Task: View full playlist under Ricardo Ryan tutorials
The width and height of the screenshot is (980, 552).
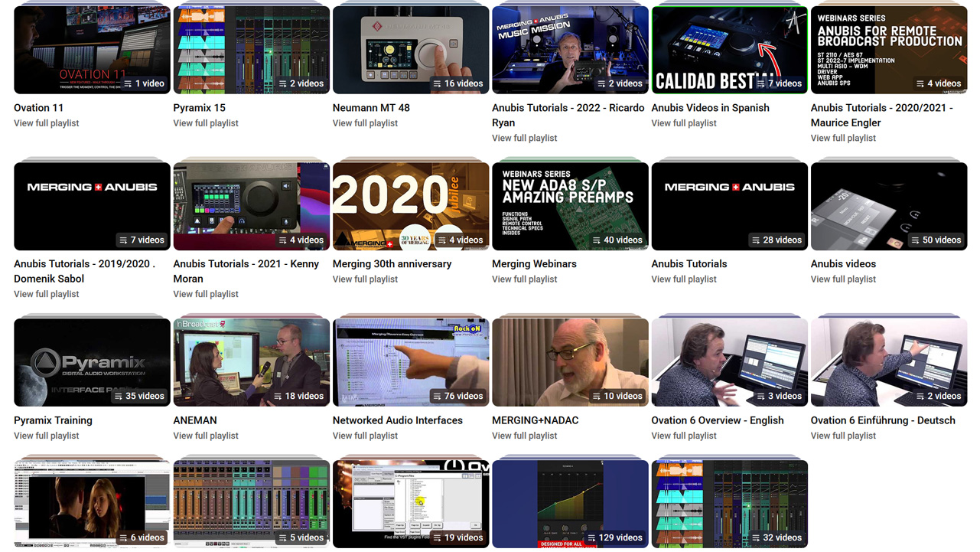Action: click(525, 139)
